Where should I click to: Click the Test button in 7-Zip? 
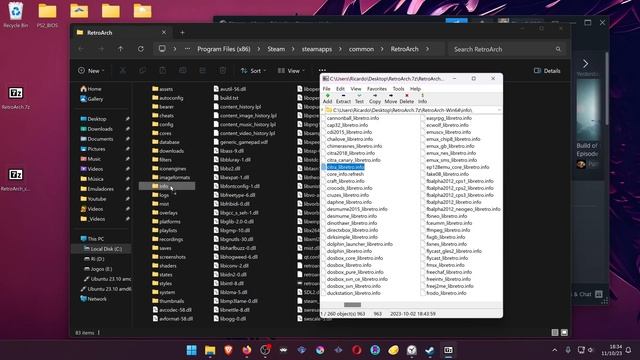[359, 98]
